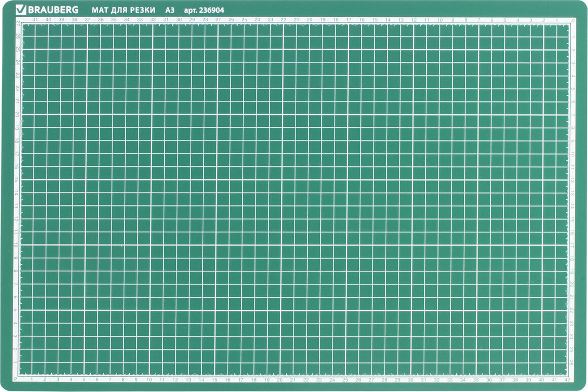Click the 'A3' size label
Viewport: 588px width, 392px height.
click(170, 10)
